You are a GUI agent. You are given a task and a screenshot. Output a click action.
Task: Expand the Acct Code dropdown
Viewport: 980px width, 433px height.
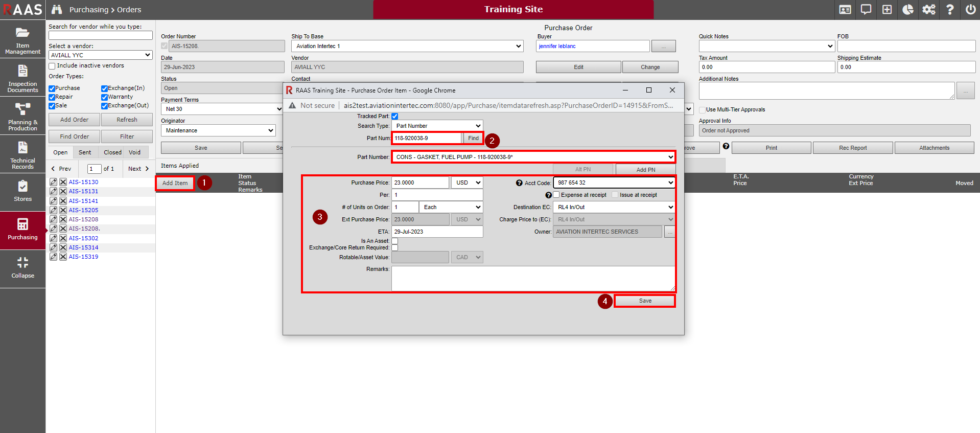click(614, 183)
